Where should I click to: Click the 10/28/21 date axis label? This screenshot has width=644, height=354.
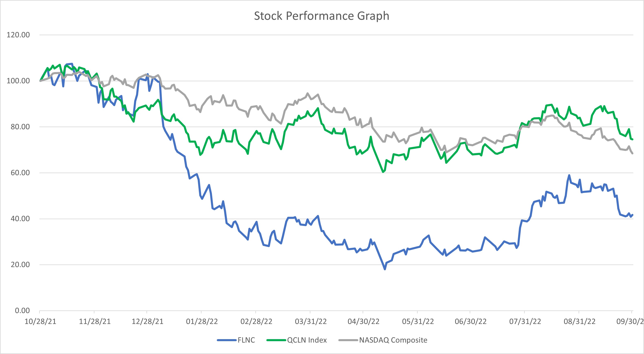coord(40,322)
